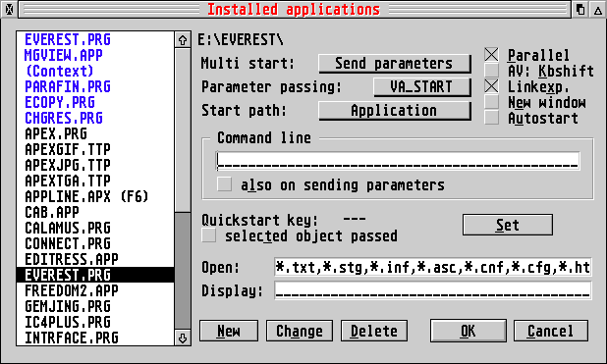Viewport: 607px width, 364px height.
Task: Select ECOPY.PRG in the list
Action: 95,102
